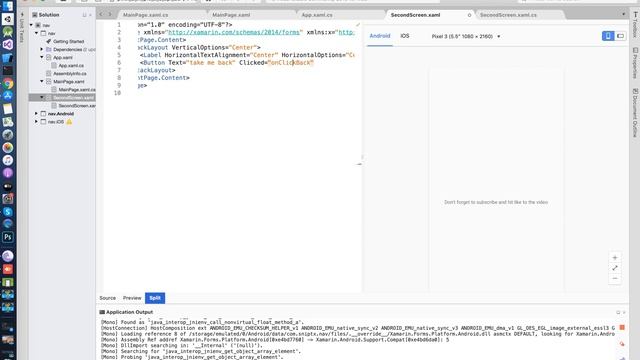Collapse the App.xaml node
The width and height of the screenshot is (640, 360).
42,57
